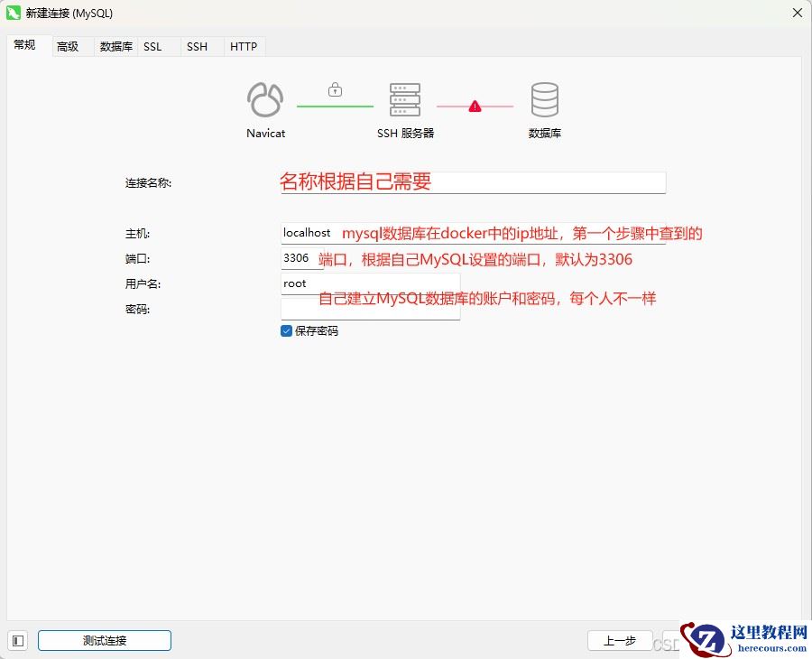Uncheck the 保存密码 checkbox
The height and width of the screenshot is (659, 812).
coord(286,331)
